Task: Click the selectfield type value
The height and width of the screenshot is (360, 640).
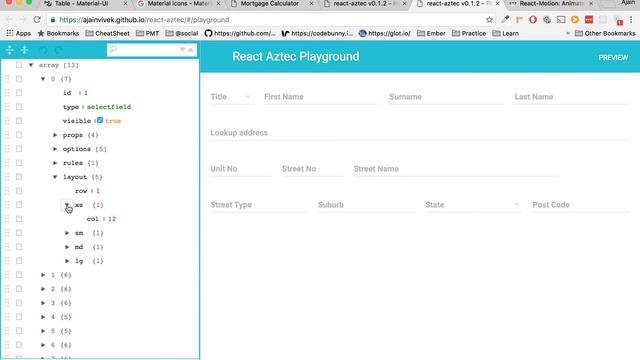Action: point(109,107)
